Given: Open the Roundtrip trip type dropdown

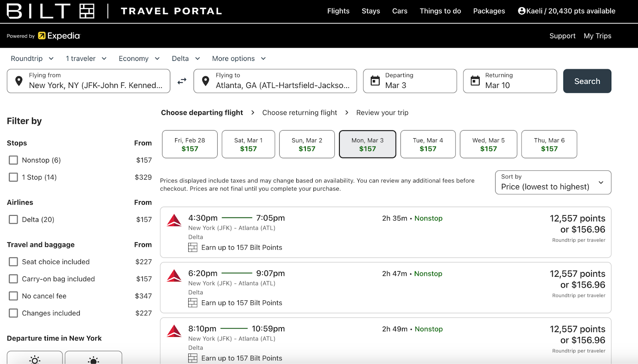Looking at the screenshot, I should (32, 59).
